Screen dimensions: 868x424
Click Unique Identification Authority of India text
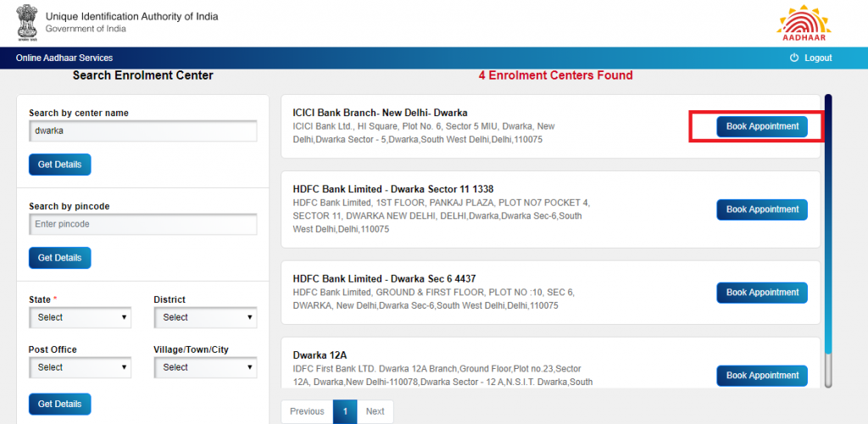[x=131, y=17]
